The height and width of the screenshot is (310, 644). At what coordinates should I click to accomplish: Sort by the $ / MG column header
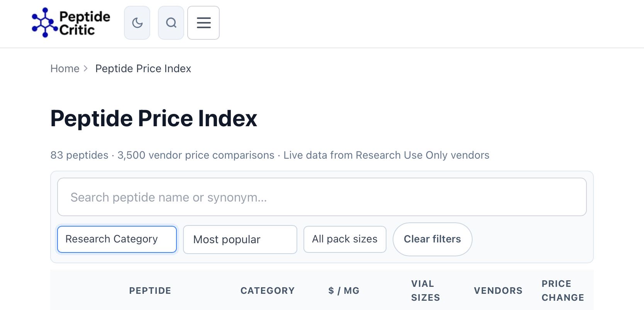tap(344, 291)
